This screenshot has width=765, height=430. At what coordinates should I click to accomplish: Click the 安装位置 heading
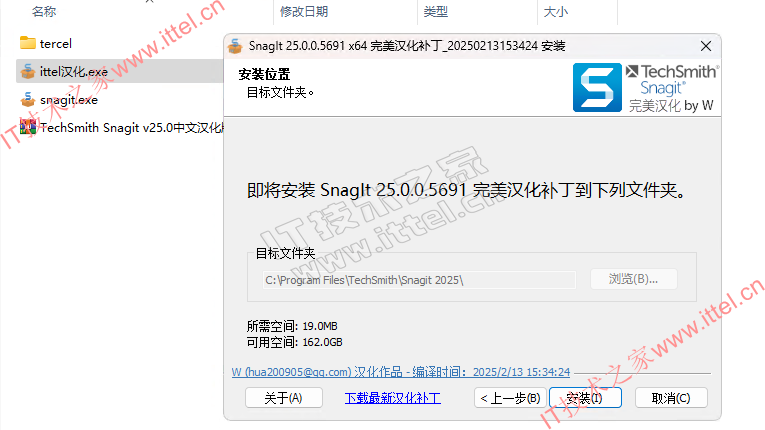click(264, 74)
